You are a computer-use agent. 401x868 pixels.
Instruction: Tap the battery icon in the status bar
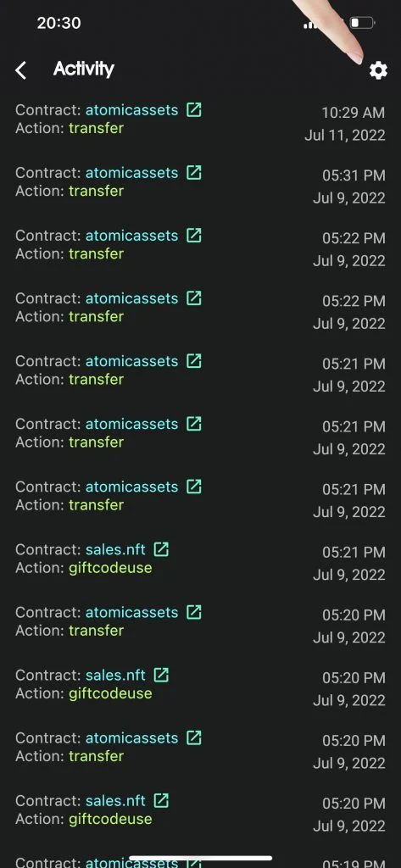click(x=363, y=23)
